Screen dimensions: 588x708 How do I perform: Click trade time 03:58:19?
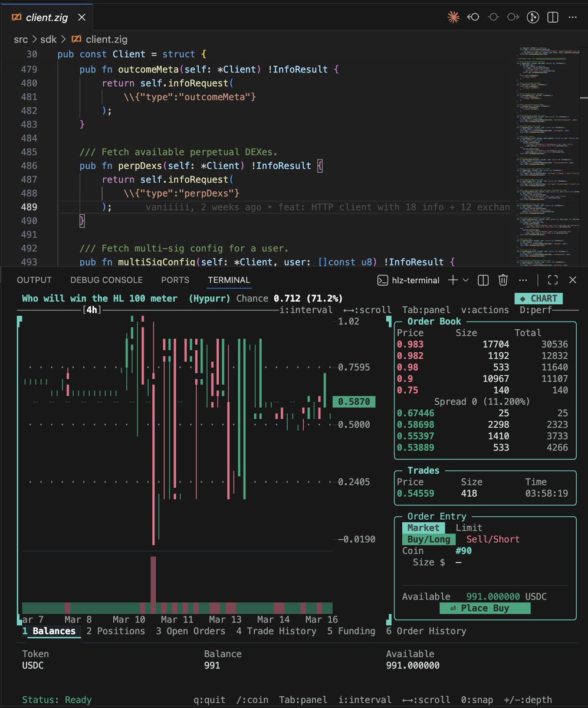(547, 493)
